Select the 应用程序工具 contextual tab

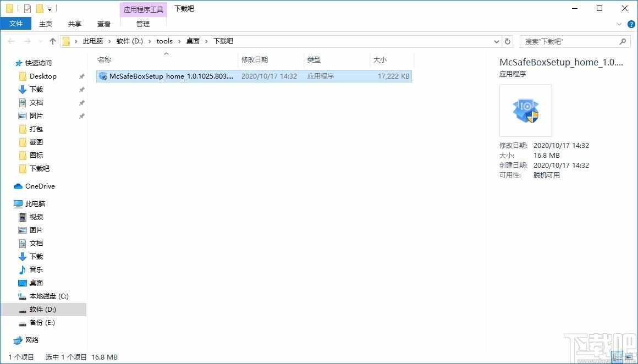[144, 9]
